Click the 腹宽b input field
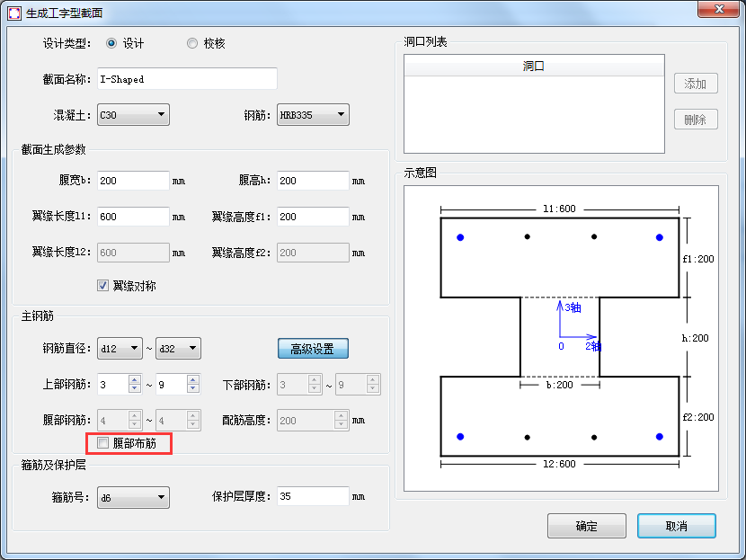The image size is (746, 560). [x=133, y=181]
